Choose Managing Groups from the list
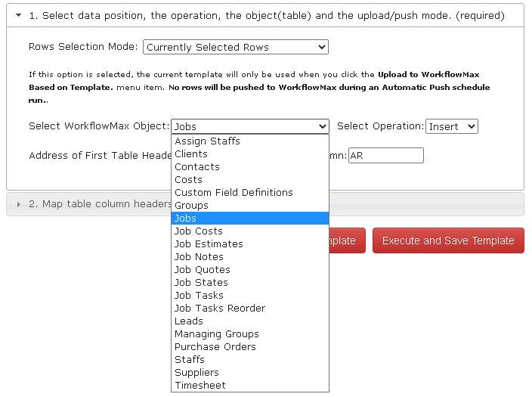Image resolution: width=532 pixels, height=397 pixels. [250, 333]
